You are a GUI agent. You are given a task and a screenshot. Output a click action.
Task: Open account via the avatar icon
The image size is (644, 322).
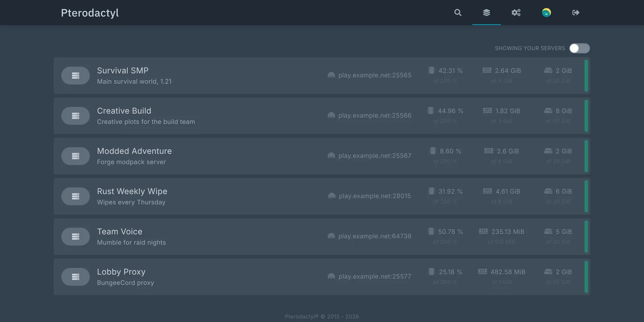click(x=546, y=12)
